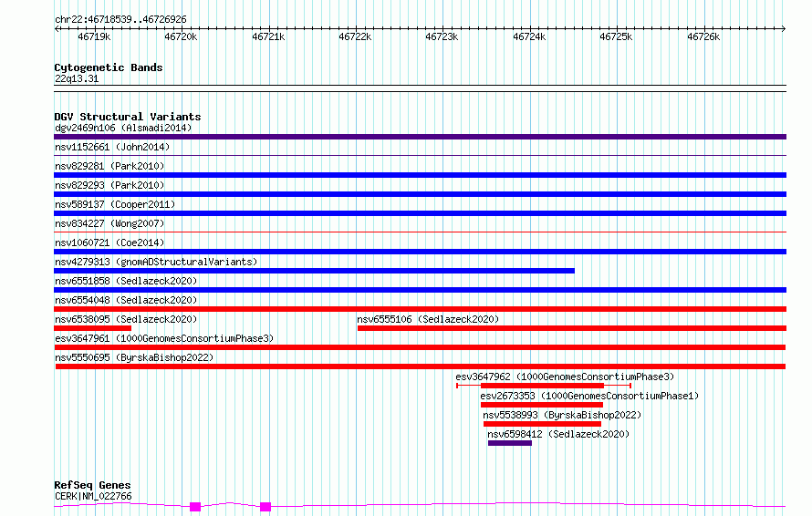812x516 pixels.
Task: Select esv3647961 (1000GenomesConsortiumPhase3) label
Action: click(164, 338)
